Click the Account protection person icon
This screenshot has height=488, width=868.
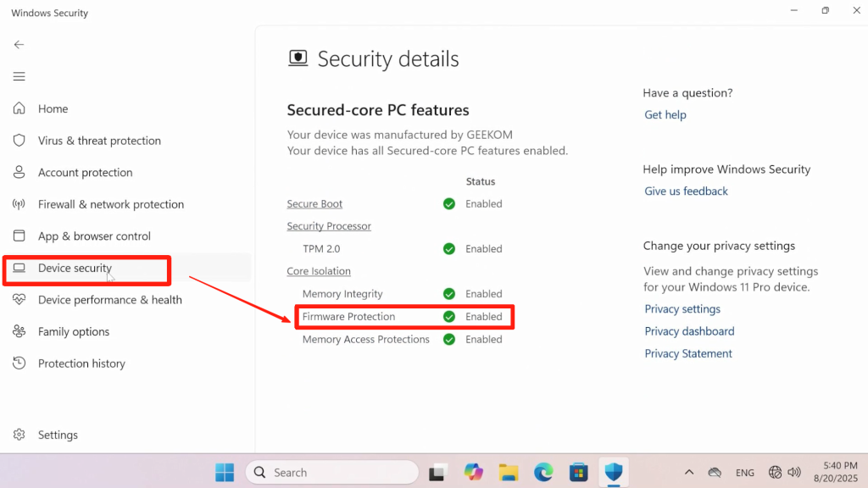point(19,172)
